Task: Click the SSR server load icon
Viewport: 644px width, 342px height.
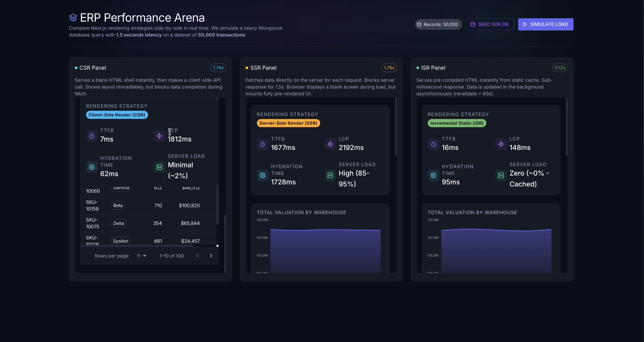Action: tap(330, 176)
